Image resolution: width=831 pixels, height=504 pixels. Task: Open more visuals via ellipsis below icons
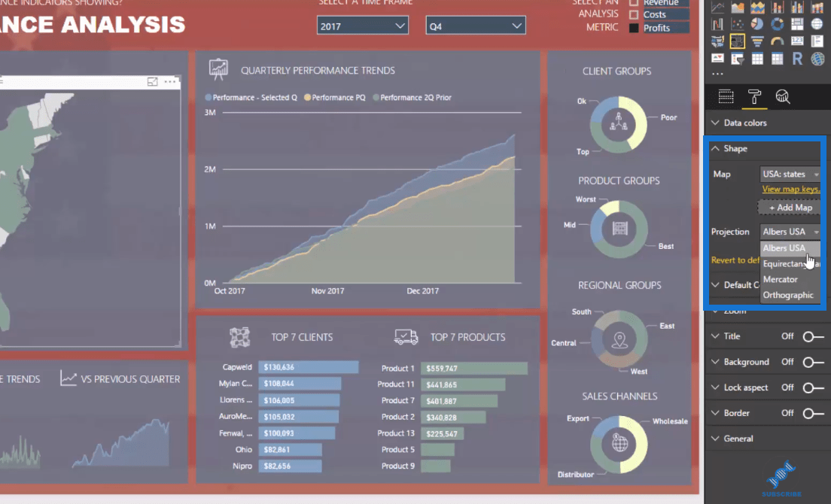717,74
